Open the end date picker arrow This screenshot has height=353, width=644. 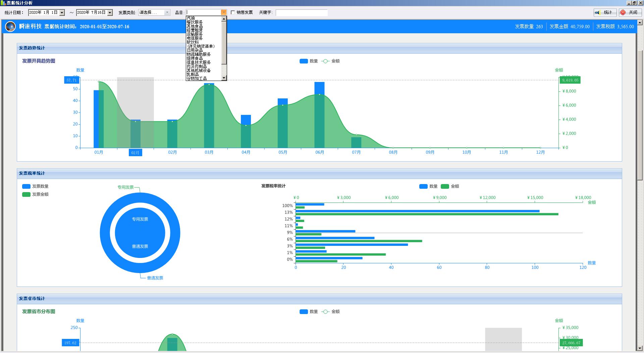coord(110,13)
